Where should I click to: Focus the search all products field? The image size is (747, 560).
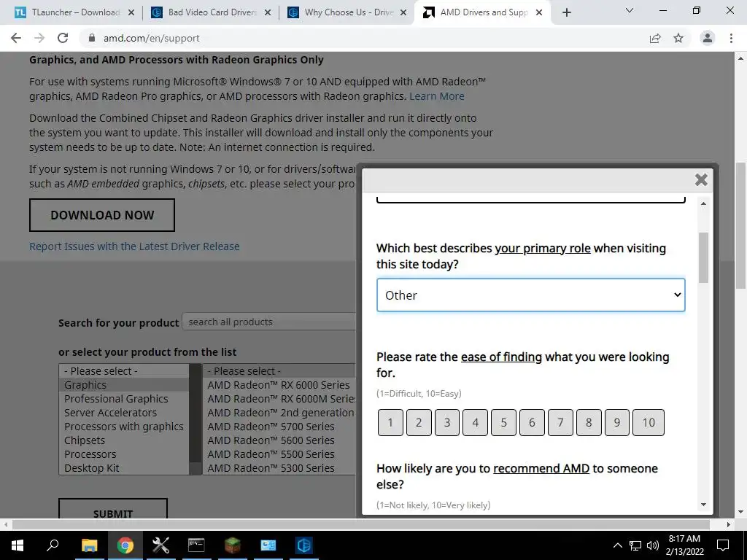click(x=270, y=322)
